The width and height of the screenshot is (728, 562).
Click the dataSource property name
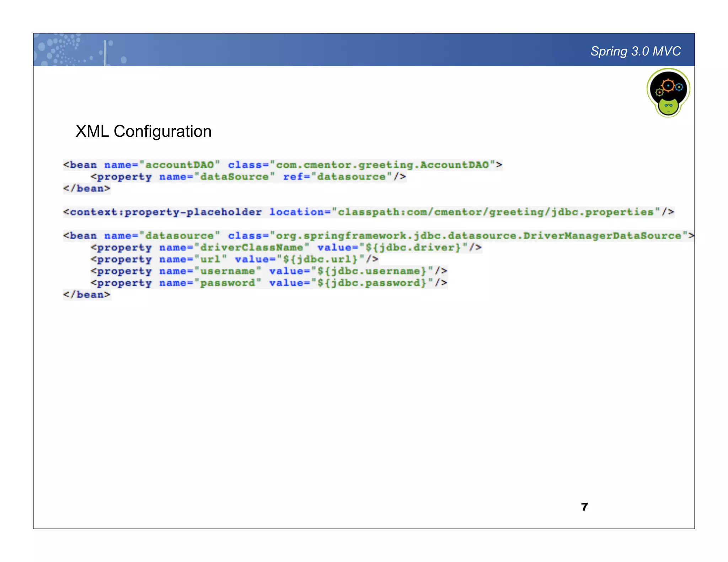(x=235, y=177)
